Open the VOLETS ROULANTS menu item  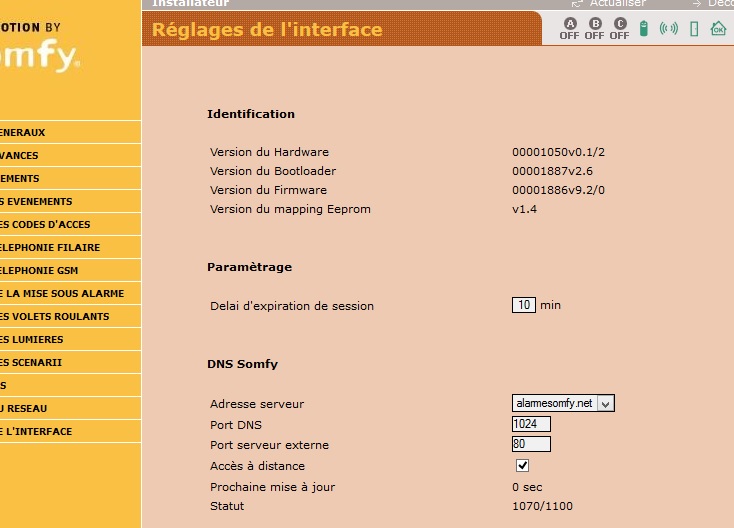pyautogui.click(x=55, y=316)
